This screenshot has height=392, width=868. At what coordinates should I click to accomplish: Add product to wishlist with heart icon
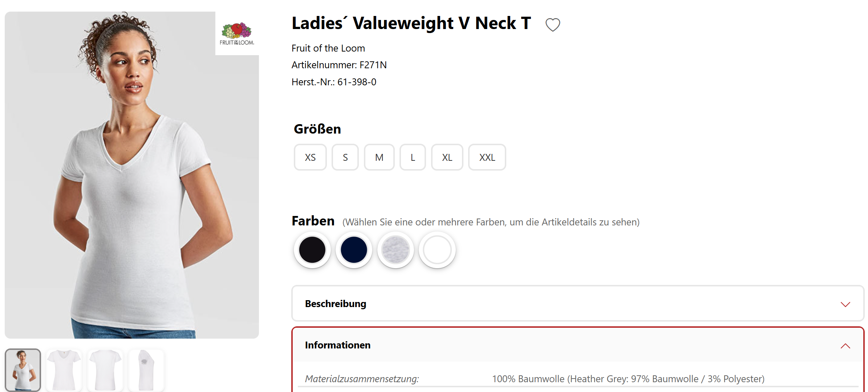(x=552, y=25)
